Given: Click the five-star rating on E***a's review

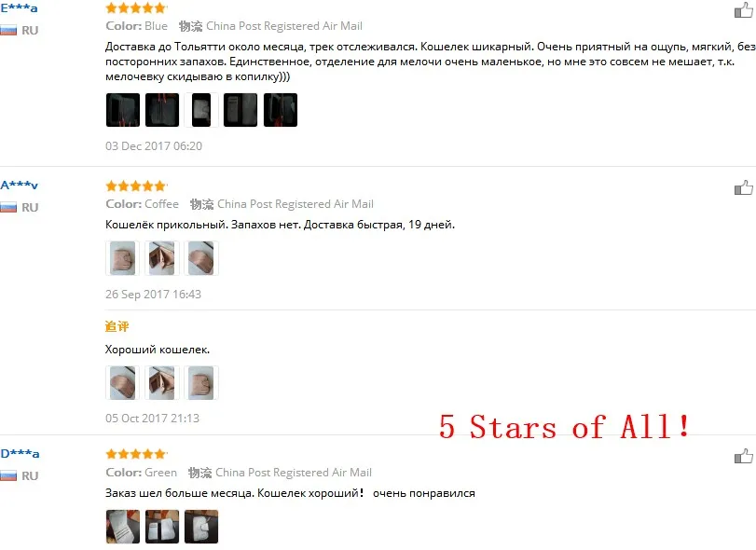Looking at the screenshot, I should pyautogui.click(x=136, y=7).
